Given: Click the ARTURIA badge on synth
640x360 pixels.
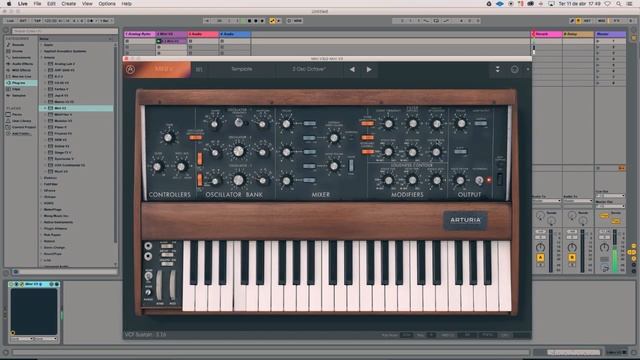Looking at the screenshot, I should [x=465, y=220].
